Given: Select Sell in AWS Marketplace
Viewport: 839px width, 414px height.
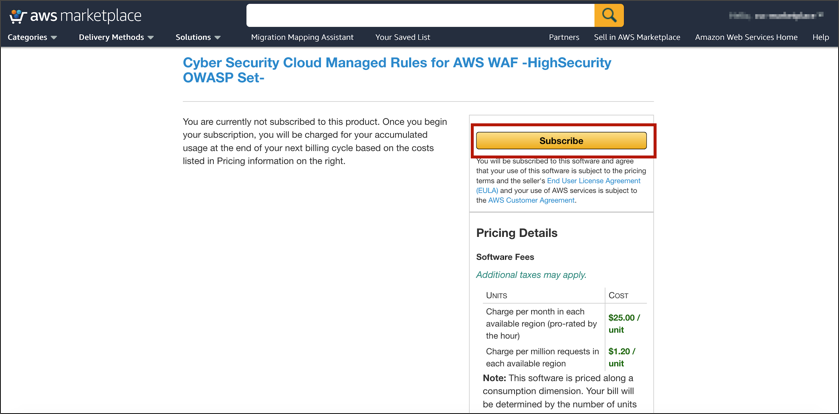Looking at the screenshot, I should pos(637,37).
